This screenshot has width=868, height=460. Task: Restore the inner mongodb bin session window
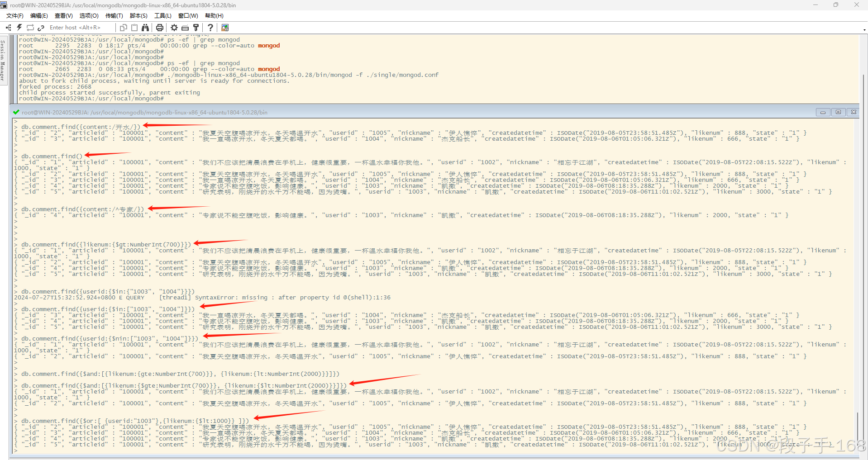coord(838,112)
